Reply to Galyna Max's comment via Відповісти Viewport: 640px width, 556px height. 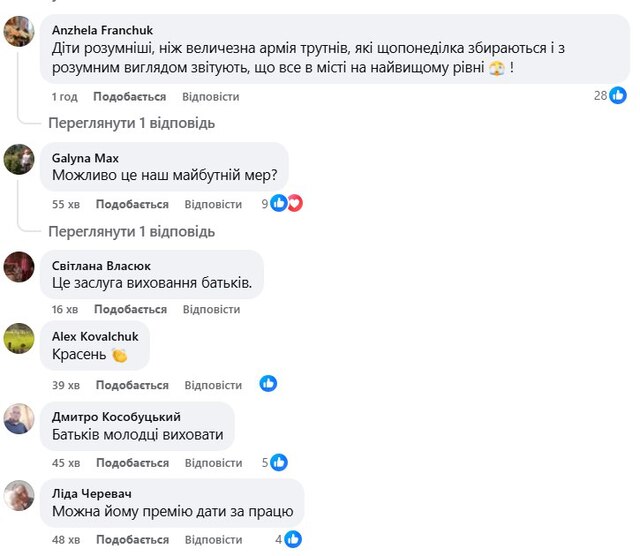click(213, 204)
